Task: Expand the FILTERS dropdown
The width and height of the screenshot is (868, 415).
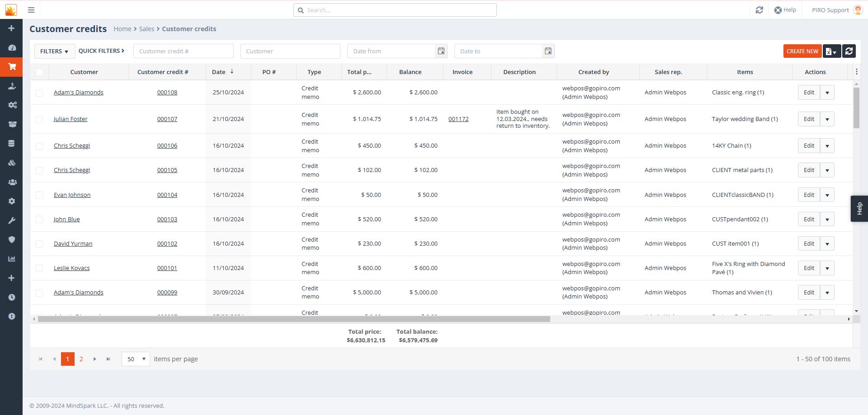Action: click(x=54, y=51)
